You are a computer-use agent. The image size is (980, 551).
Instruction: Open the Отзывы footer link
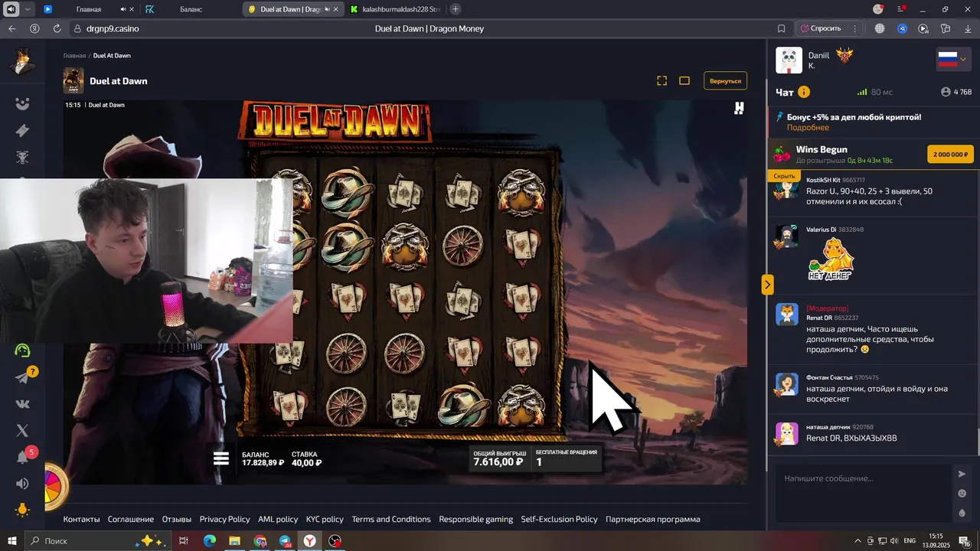pos(177,520)
